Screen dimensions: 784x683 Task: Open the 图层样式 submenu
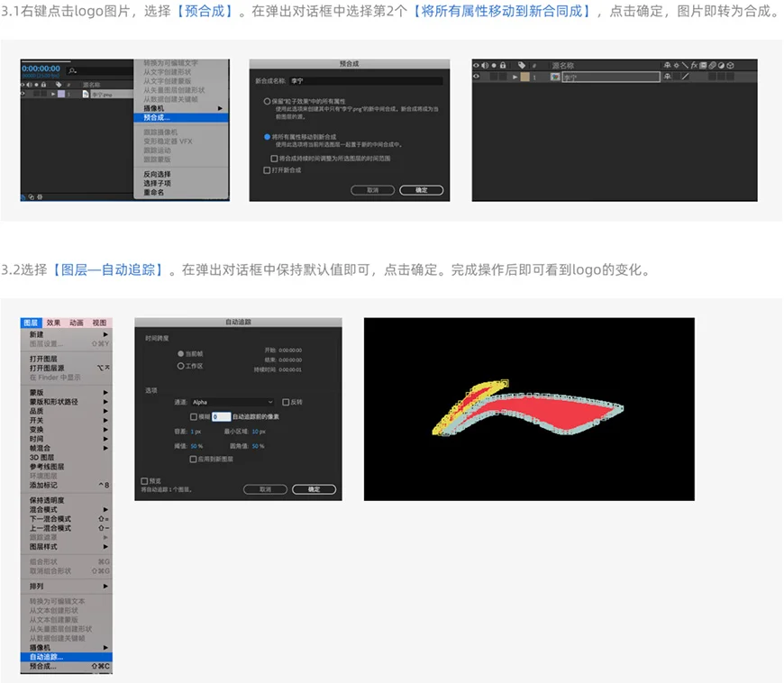67,547
